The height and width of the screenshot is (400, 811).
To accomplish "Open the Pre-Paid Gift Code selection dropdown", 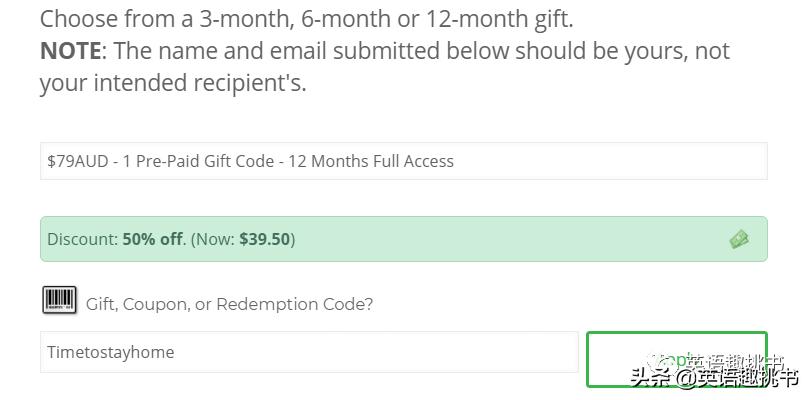I will [x=403, y=161].
